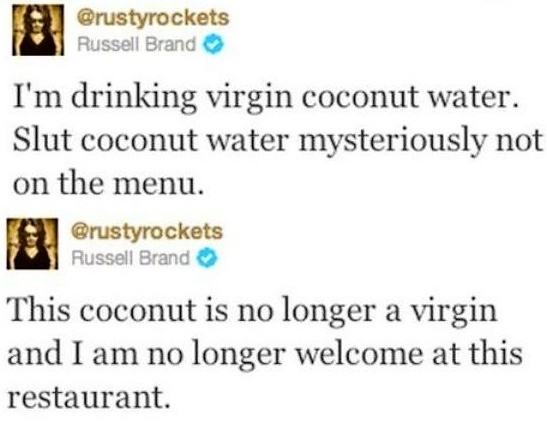Select the Russell Brand name on the first tweet
Image resolution: width=547 pixels, height=441 pixels.
[x=136, y=45]
